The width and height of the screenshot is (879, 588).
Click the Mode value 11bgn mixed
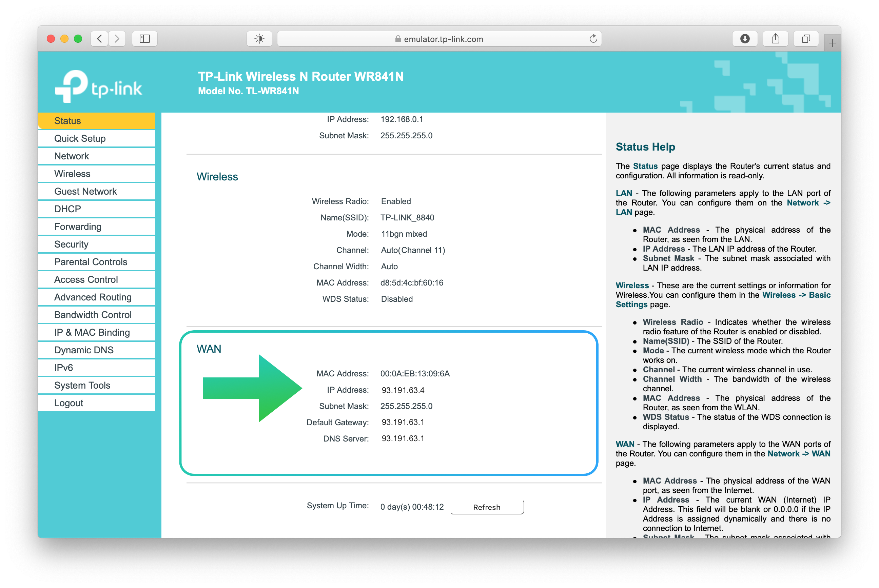404,234
